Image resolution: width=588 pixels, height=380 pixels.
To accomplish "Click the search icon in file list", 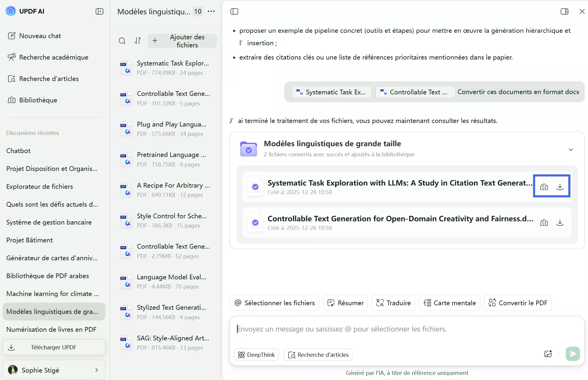I will pyautogui.click(x=122, y=41).
